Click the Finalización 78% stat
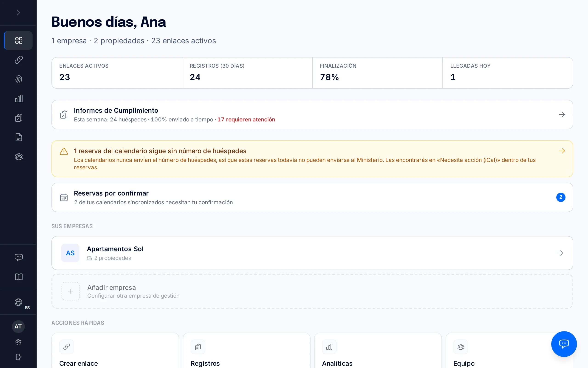 (377, 73)
